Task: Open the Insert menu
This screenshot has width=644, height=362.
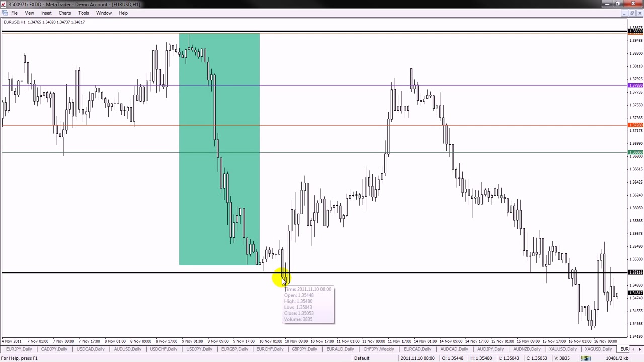Action: coord(46,13)
